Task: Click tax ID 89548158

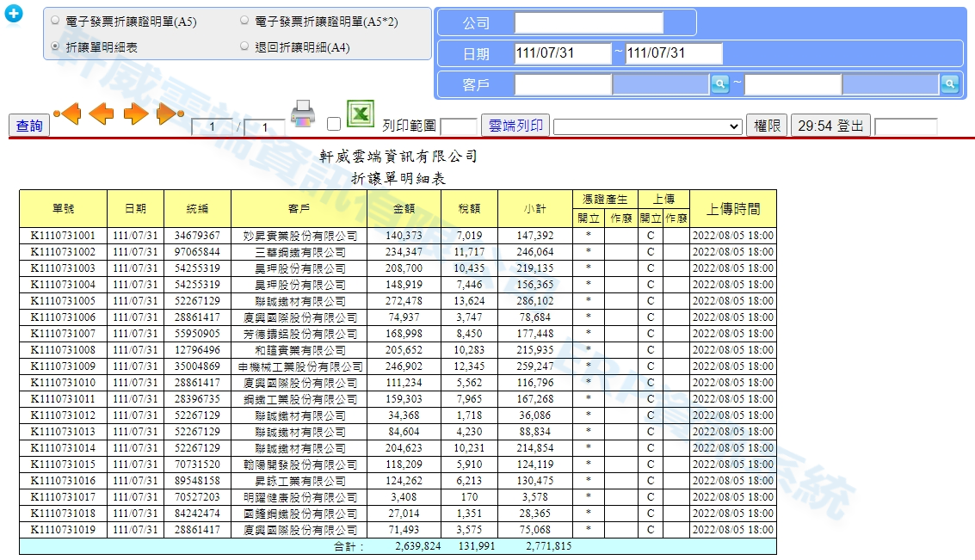Action: (197, 481)
